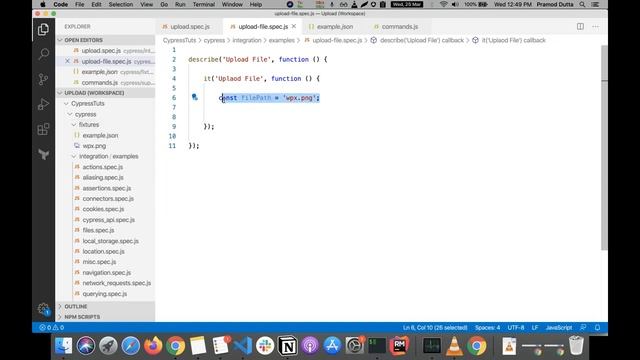Screen dimensions: 640x360
Task: Click the tree-shaped extension icon in activity bar
Action: coord(43,154)
